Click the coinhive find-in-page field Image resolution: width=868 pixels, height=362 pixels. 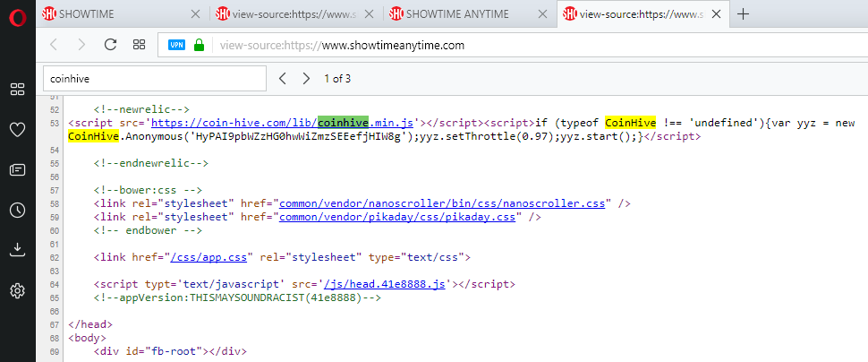[x=155, y=79]
